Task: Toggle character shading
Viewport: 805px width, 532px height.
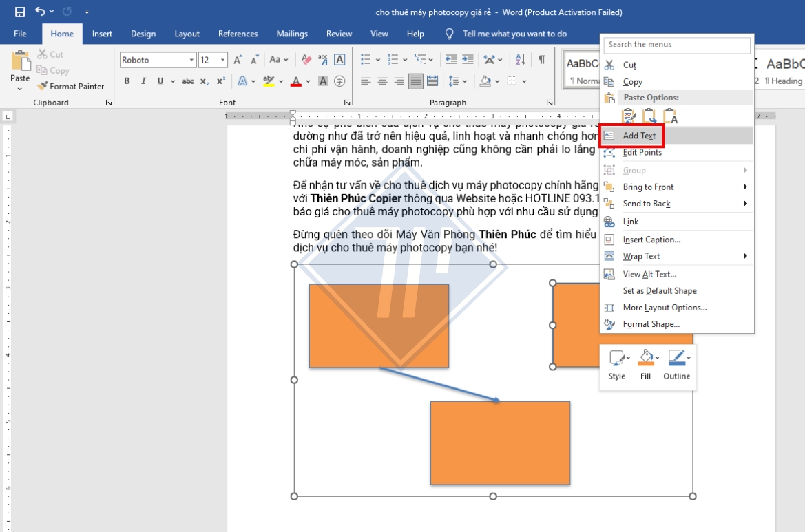Action: (x=323, y=81)
